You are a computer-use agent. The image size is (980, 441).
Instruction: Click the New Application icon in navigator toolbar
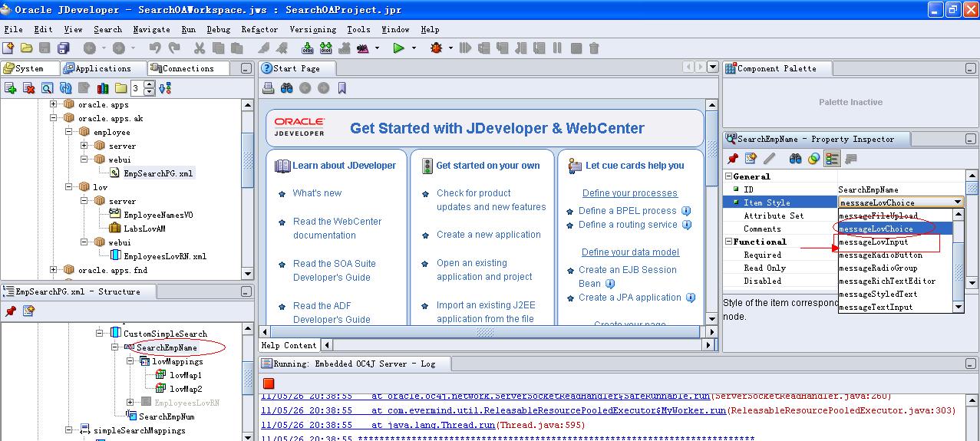click(10, 88)
